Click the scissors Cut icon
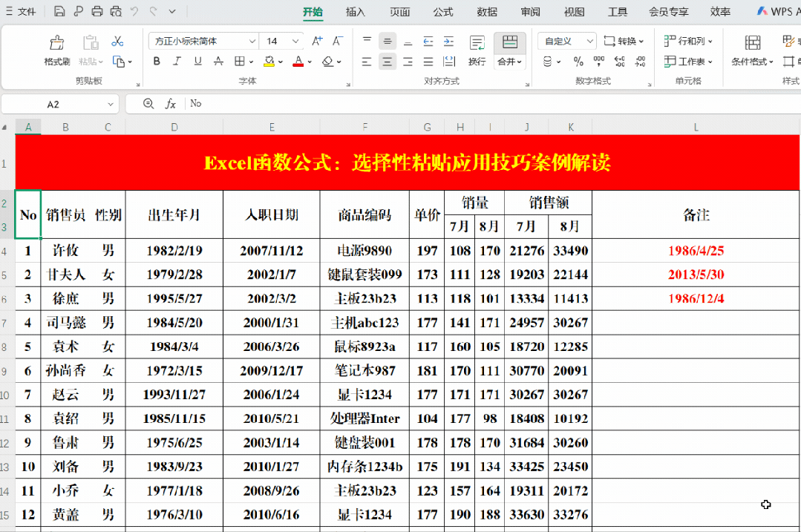 (117, 42)
